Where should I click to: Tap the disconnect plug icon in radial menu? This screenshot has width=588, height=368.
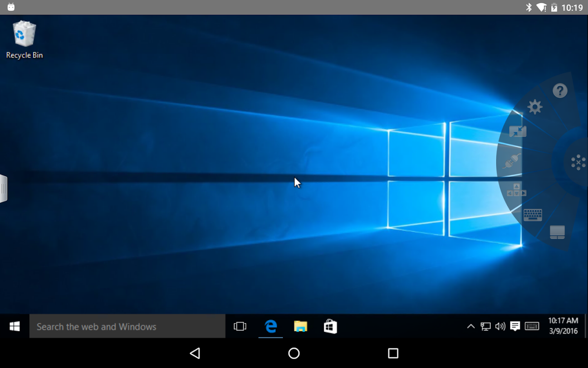(512, 161)
